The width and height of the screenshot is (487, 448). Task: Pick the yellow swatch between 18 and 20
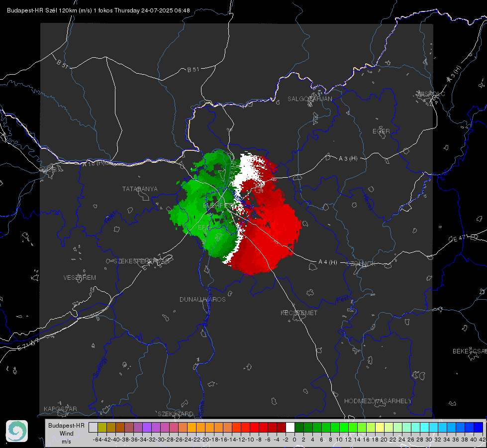pyautogui.click(x=380, y=427)
